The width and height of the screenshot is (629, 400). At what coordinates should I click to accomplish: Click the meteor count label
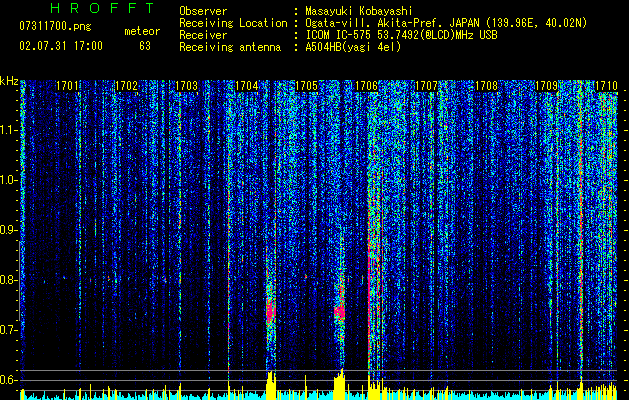click(142, 31)
